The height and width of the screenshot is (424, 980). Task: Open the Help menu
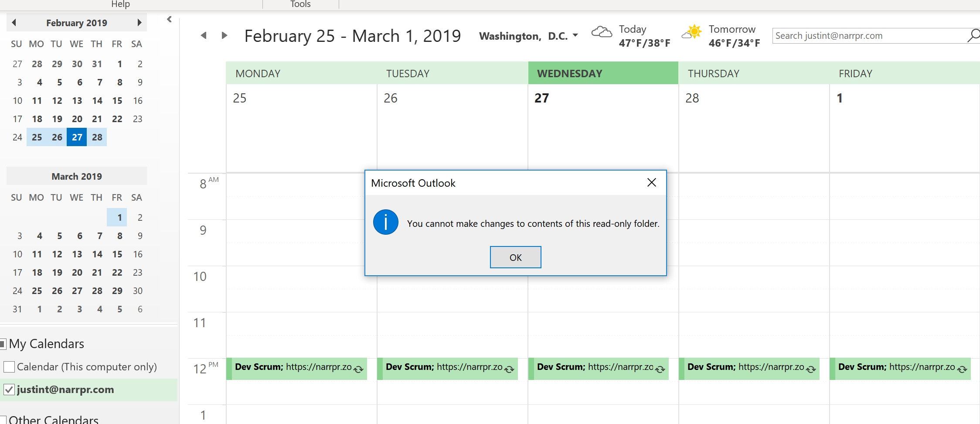120,4
